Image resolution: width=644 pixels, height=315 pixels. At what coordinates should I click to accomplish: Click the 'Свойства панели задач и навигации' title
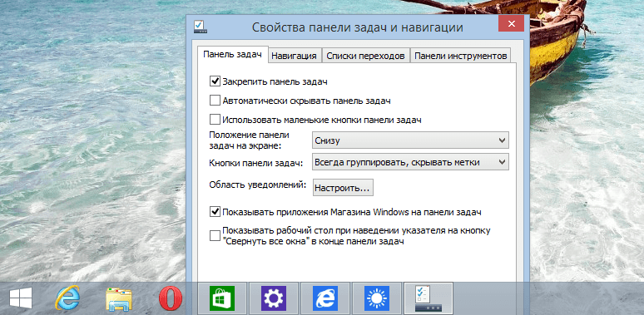coord(357,27)
